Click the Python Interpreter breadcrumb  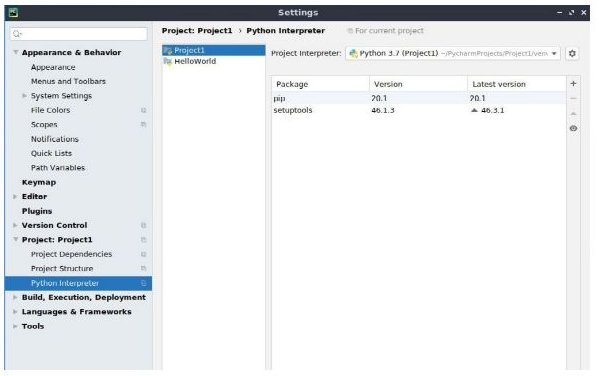(x=285, y=31)
